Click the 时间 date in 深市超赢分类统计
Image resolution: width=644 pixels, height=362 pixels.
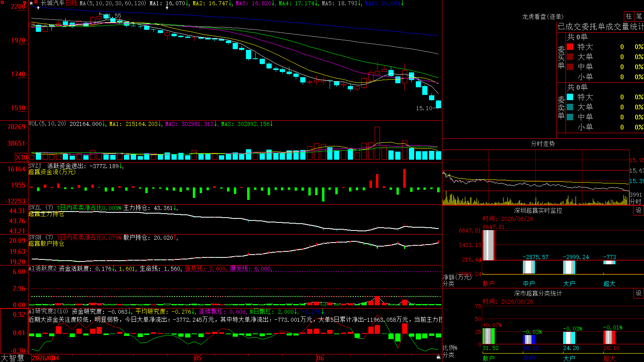point(508,302)
